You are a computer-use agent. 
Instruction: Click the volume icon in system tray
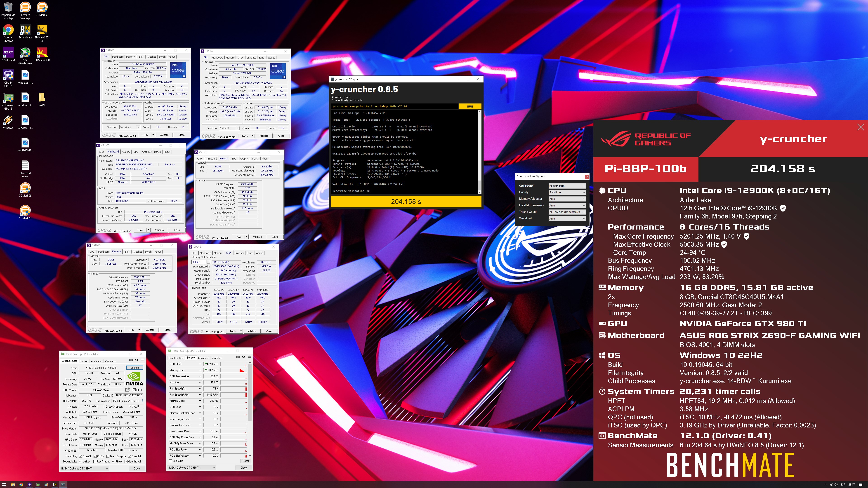836,485
